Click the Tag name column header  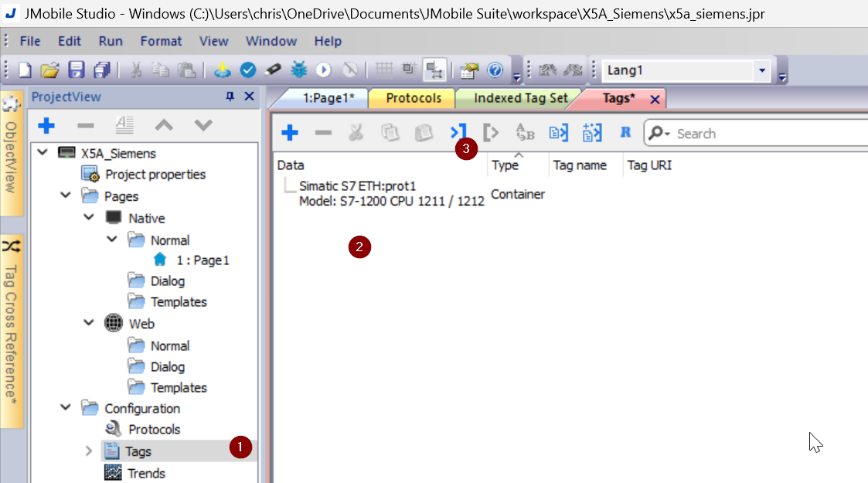point(580,165)
